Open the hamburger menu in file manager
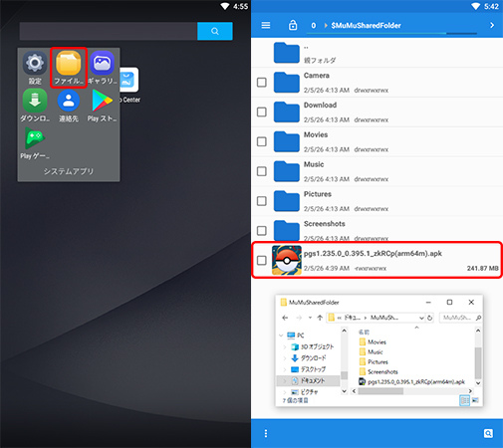The height and width of the screenshot is (448, 503). tap(266, 25)
